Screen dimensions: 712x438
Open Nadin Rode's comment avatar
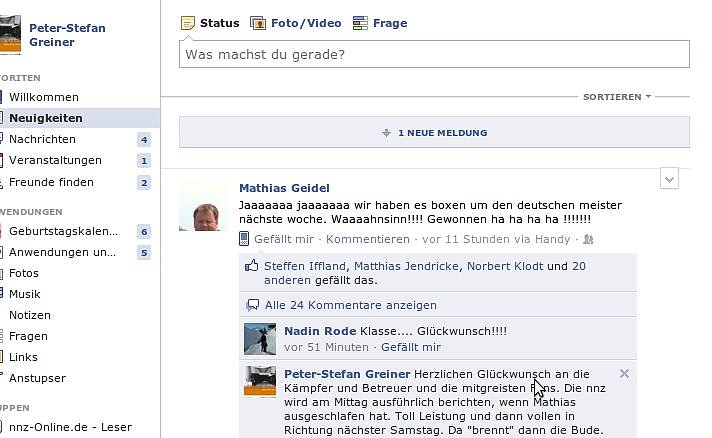[x=260, y=339]
